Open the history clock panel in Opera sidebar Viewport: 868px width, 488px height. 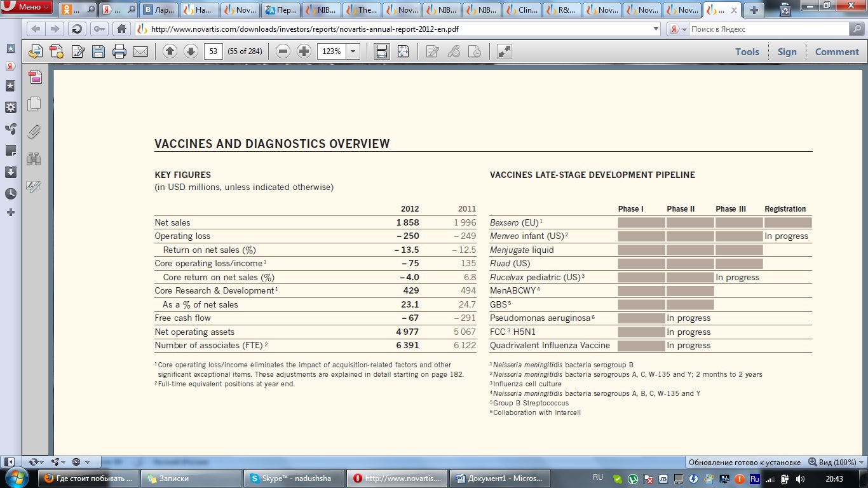(x=11, y=194)
